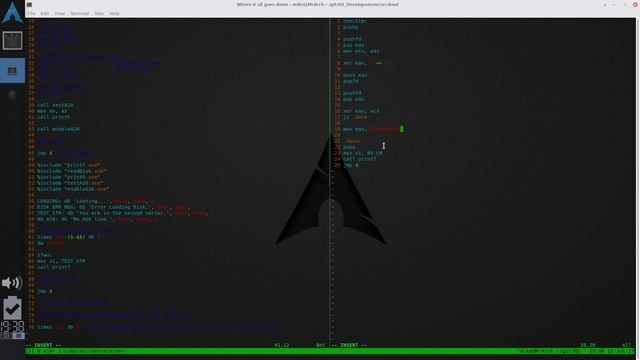Click the 'jz .done' line
The width and height of the screenshot is (640, 360).
pyautogui.click(x=355, y=117)
